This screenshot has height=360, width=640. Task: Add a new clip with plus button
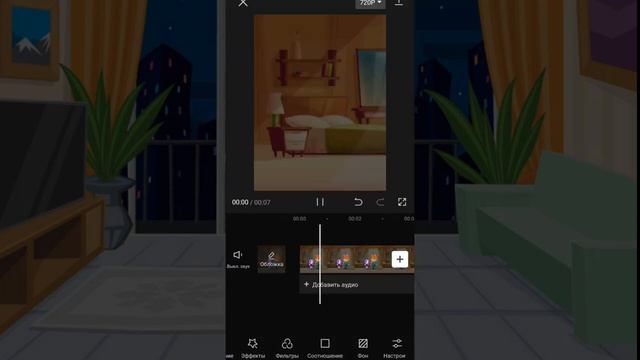(x=400, y=259)
